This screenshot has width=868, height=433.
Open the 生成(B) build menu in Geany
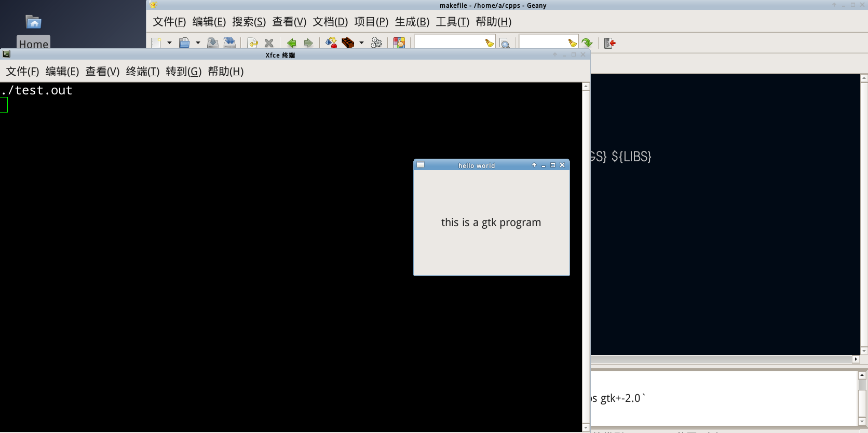point(412,22)
